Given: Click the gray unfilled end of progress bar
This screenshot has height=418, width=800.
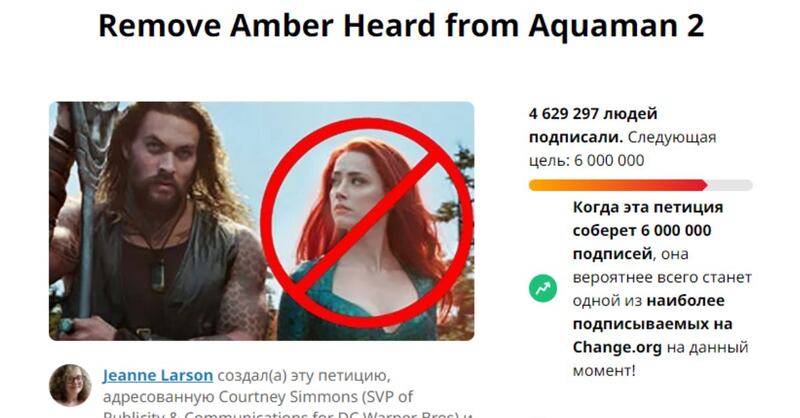Looking at the screenshot, I should pos(730,185).
